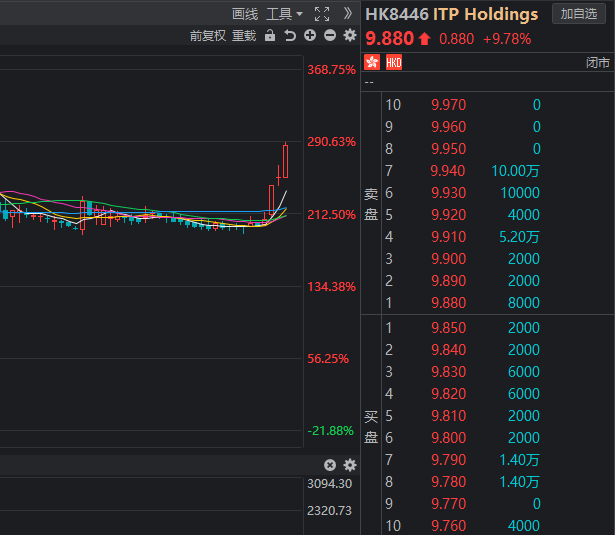This screenshot has height=535, width=615.
Task: Click ask volume 10000
Action: 520,193
